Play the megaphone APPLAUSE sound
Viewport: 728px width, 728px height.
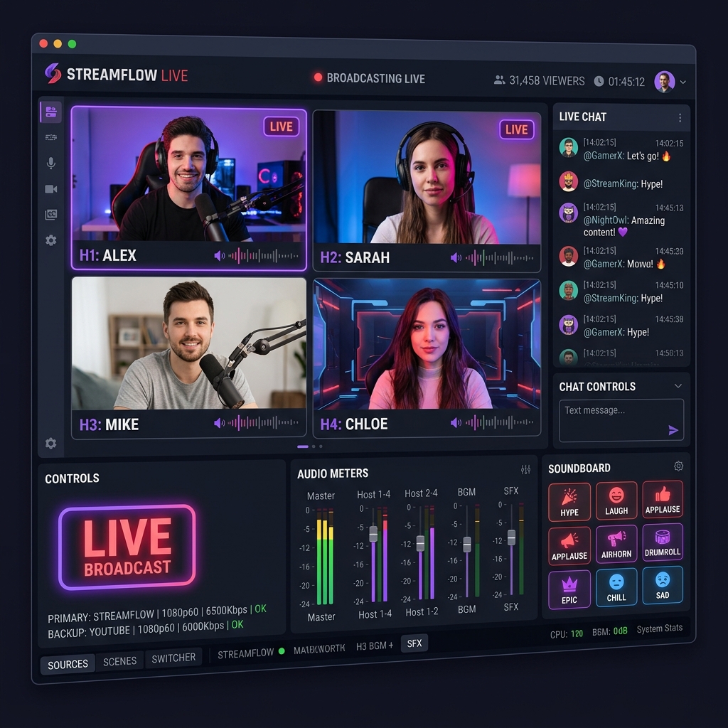pyautogui.click(x=569, y=545)
